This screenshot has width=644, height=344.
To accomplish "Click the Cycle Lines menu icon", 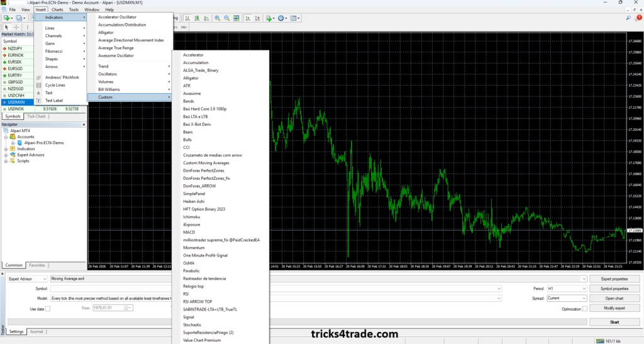I will point(38,85).
